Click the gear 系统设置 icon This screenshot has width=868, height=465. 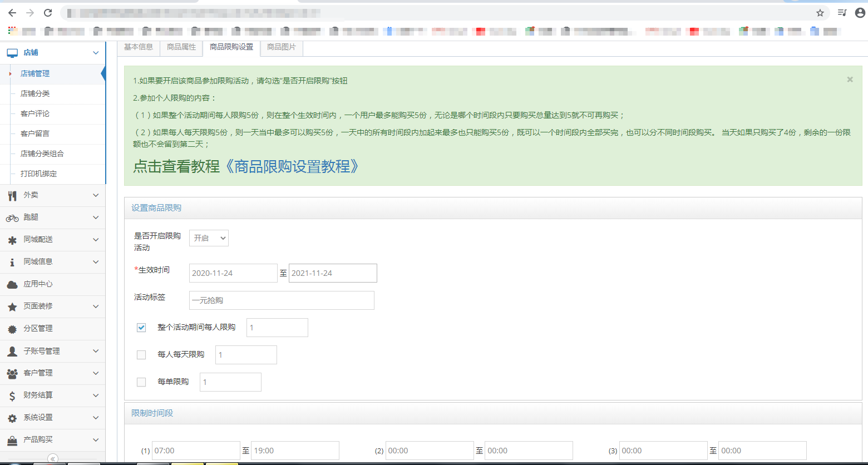tap(12, 418)
